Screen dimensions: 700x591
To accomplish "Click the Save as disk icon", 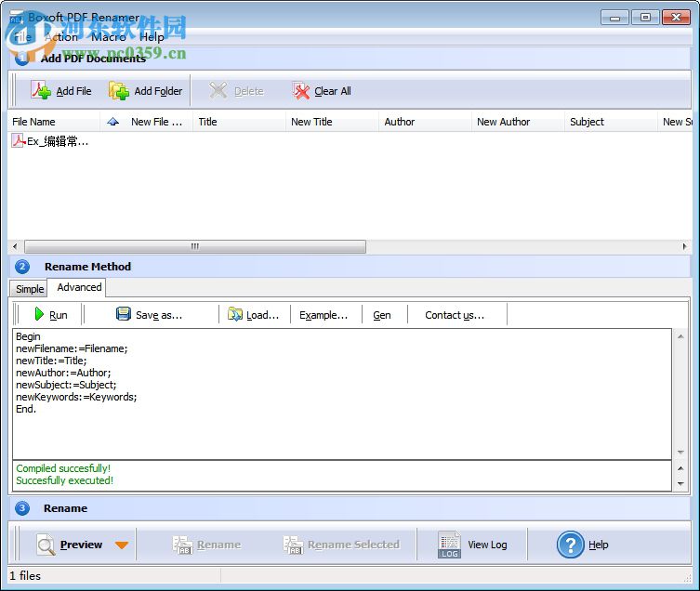I will point(124,314).
